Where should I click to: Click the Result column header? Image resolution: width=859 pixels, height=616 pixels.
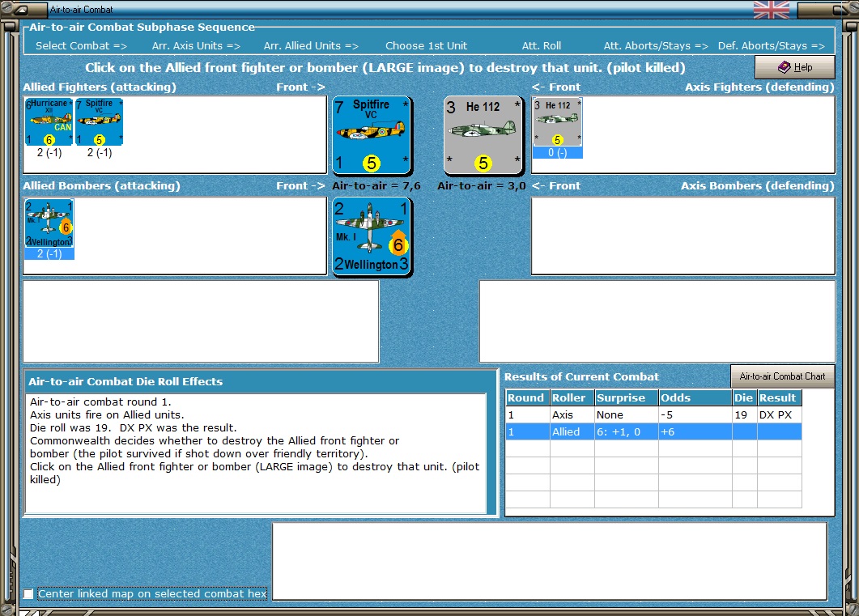pos(780,397)
